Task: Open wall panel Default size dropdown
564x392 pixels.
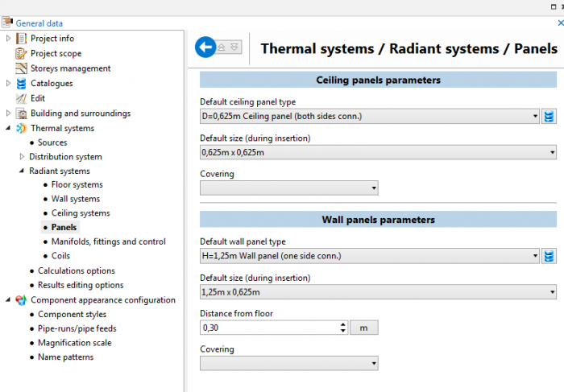Action: 552,292
